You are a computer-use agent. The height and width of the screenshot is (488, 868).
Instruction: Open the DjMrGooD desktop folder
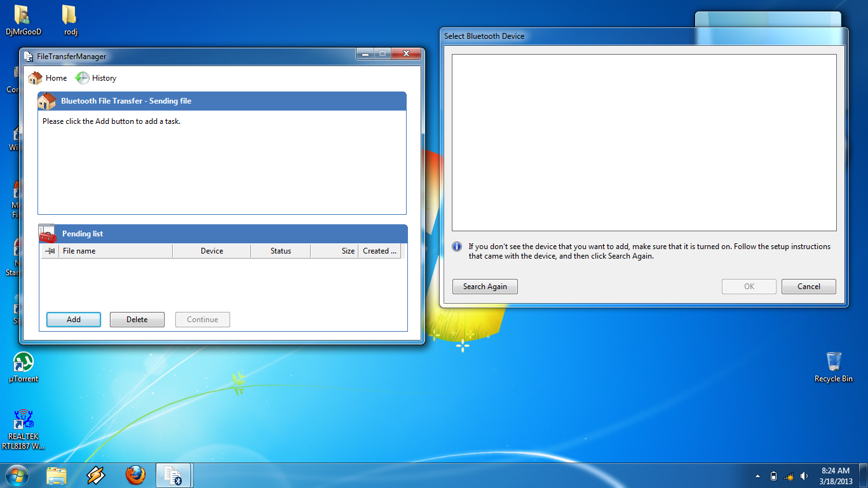pos(23,20)
